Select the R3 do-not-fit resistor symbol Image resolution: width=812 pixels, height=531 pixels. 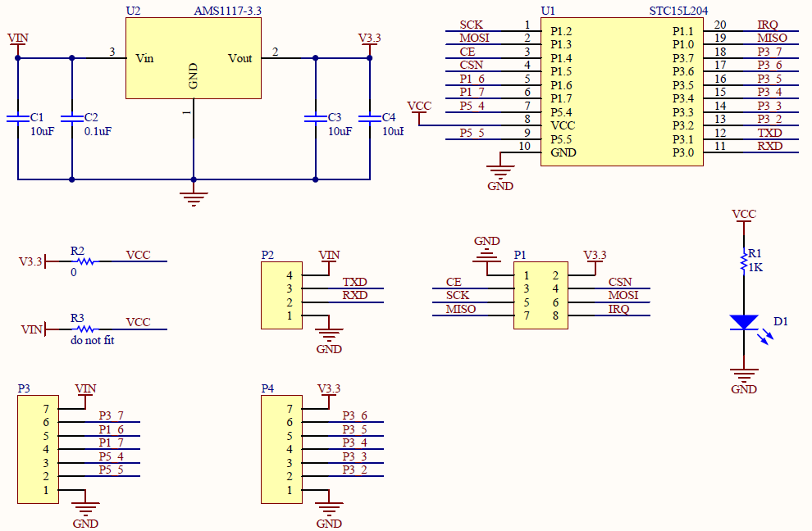[x=85, y=329]
